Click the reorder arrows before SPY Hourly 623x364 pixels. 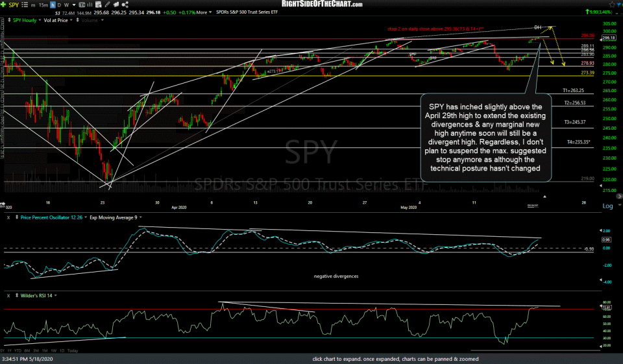click(9, 20)
